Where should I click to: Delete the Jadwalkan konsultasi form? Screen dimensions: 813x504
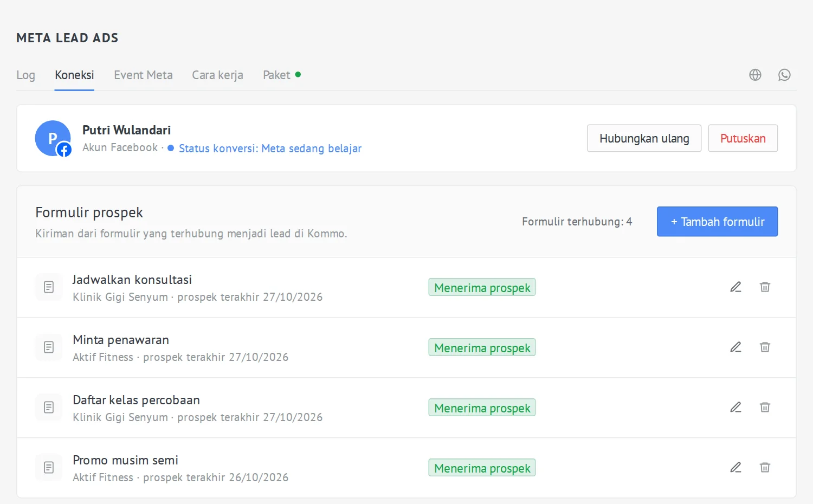765,287
